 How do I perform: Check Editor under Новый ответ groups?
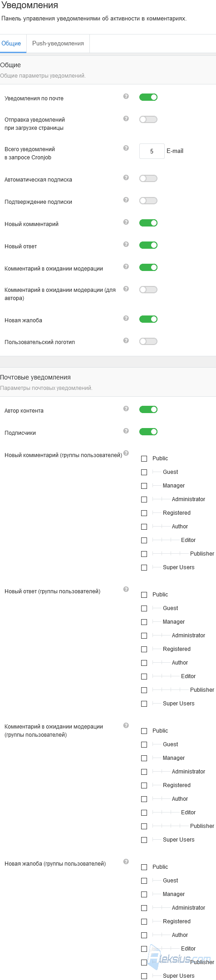click(x=144, y=676)
